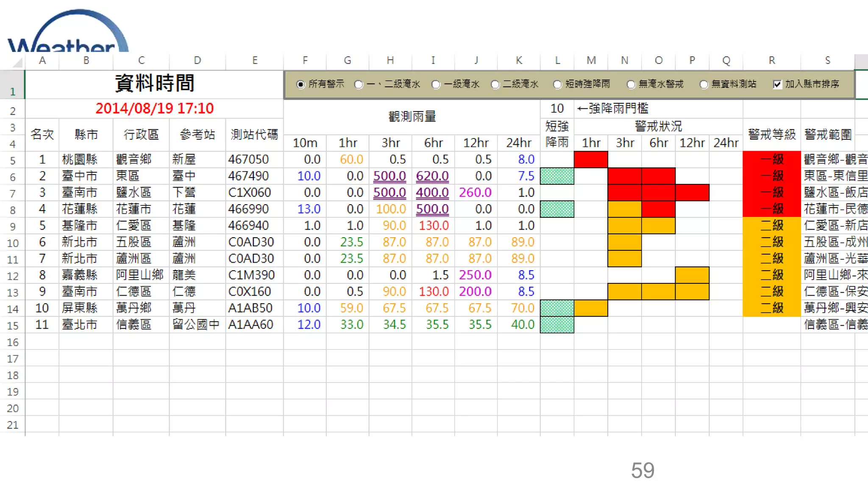
Task: Click the green 短強降雨 cell for 信義區
Action: [557, 325]
